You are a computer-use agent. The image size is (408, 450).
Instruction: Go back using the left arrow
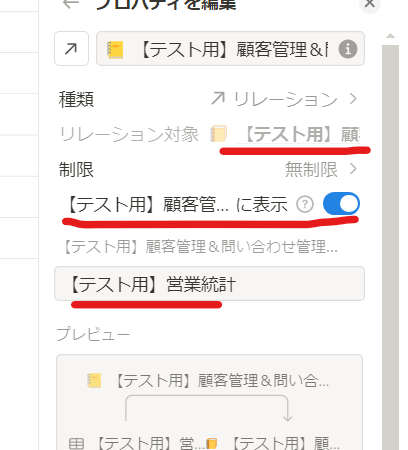(71, 4)
